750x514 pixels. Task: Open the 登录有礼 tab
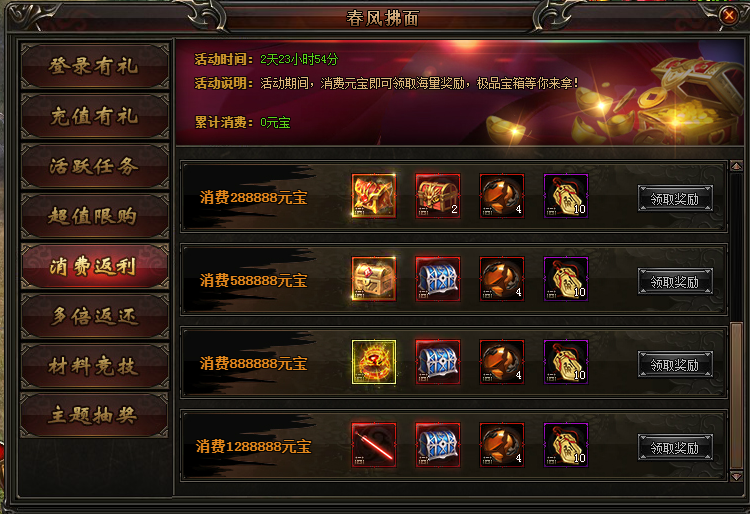click(95, 66)
